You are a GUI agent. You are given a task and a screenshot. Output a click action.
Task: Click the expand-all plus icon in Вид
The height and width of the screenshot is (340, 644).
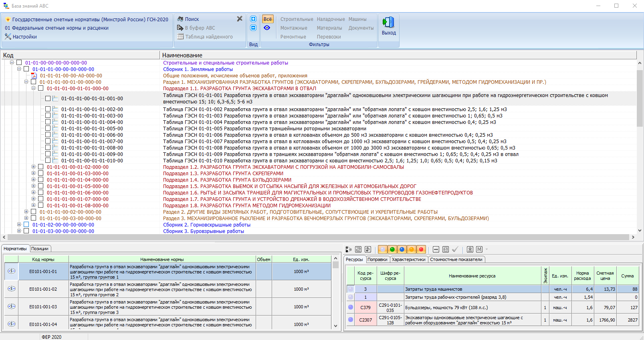coord(253,19)
